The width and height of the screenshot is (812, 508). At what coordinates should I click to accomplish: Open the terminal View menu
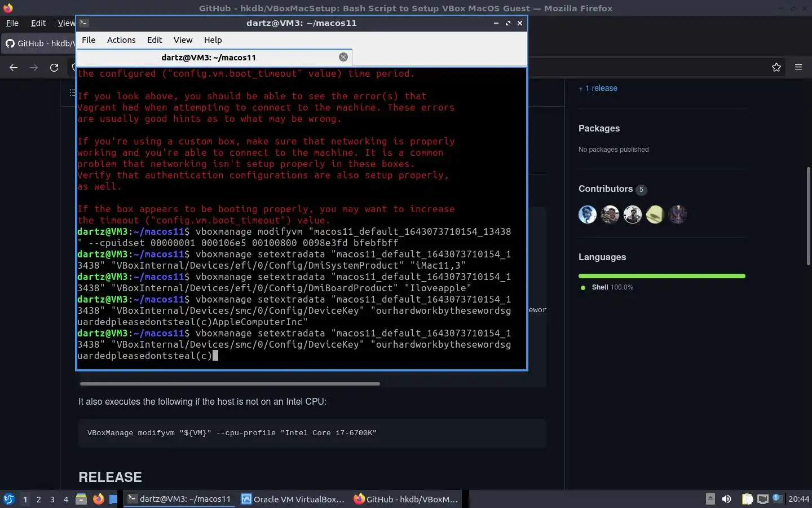(x=183, y=40)
